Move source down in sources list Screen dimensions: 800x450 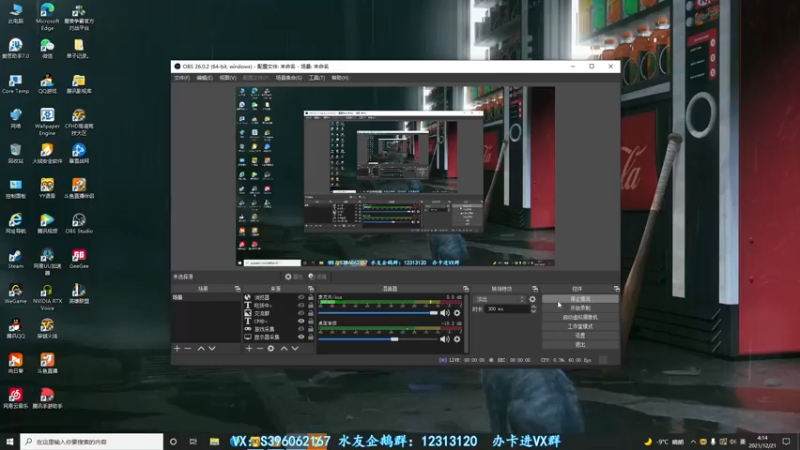click(295, 348)
